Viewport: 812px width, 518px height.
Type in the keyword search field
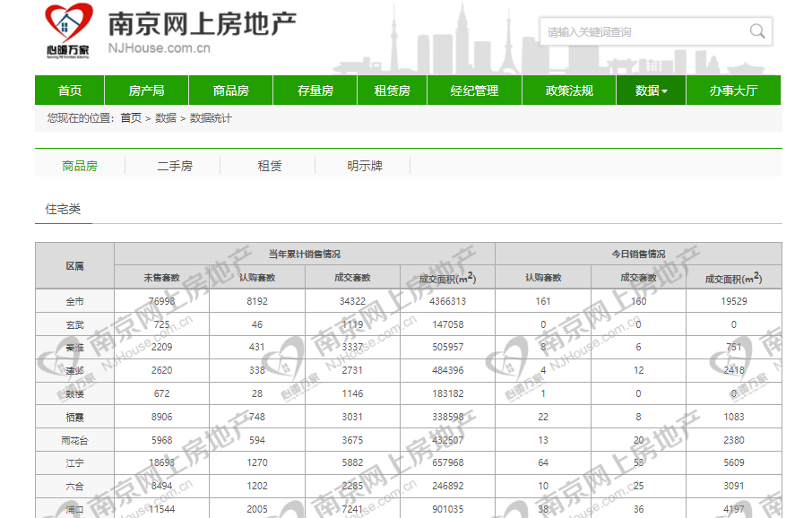tap(641, 32)
